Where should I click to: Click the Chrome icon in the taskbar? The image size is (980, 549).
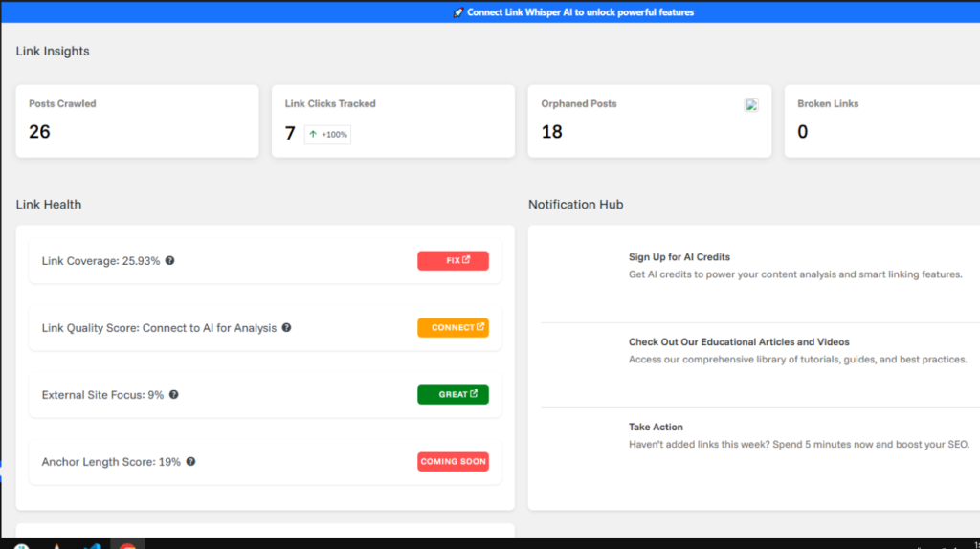pyautogui.click(x=127, y=546)
